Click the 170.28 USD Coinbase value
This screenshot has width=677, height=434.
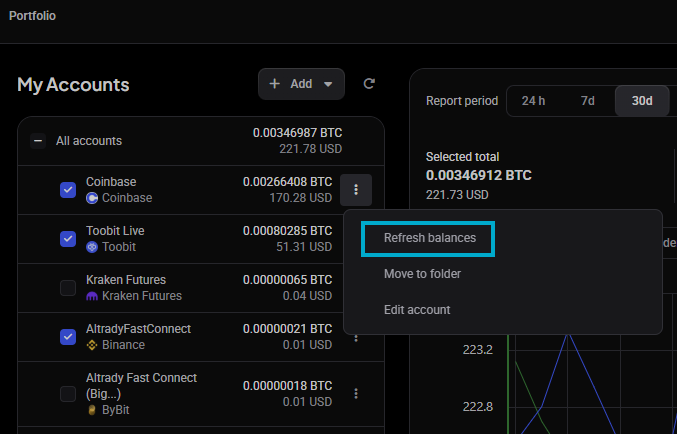pyautogui.click(x=301, y=198)
